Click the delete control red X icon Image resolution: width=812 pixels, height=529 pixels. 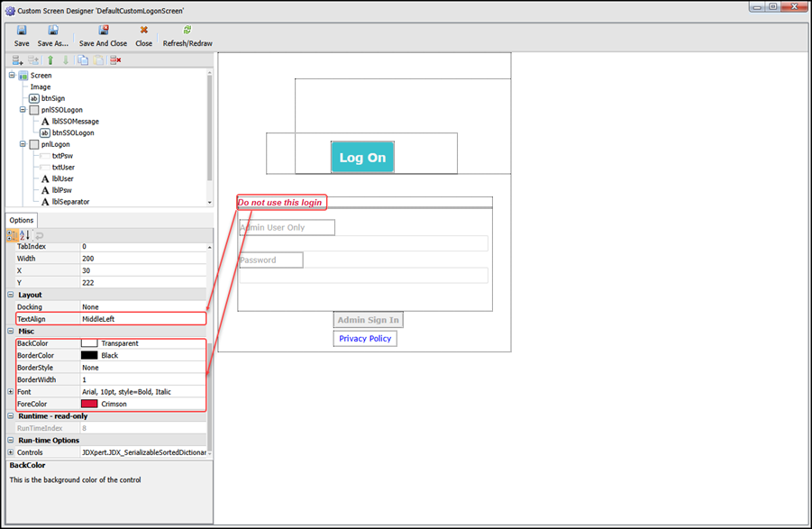click(115, 60)
